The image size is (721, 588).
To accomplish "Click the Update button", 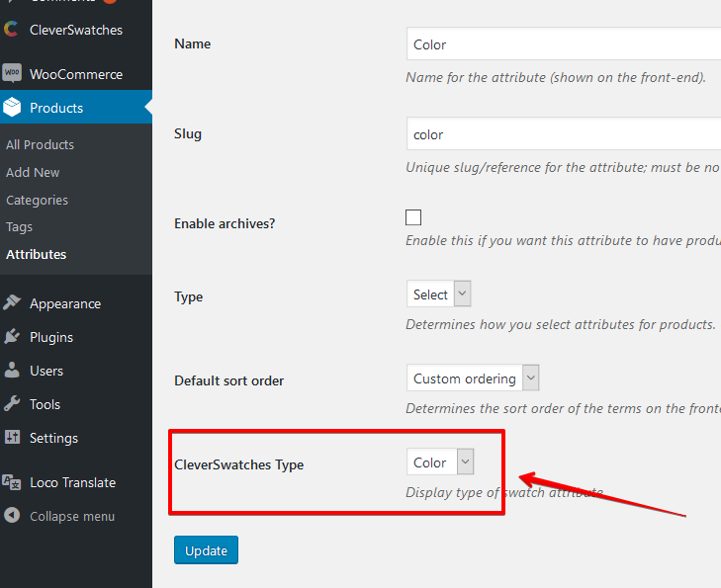I will point(206,549).
